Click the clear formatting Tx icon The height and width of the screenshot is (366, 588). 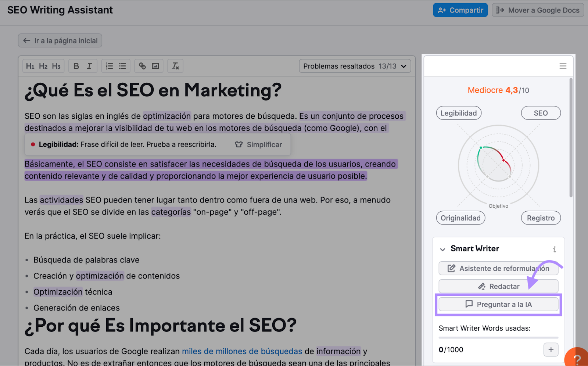tap(175, 66)
